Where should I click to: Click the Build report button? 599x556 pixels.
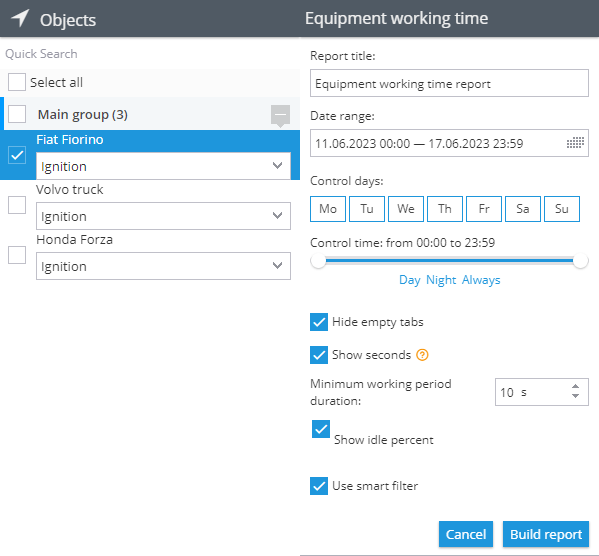point(546,534)
